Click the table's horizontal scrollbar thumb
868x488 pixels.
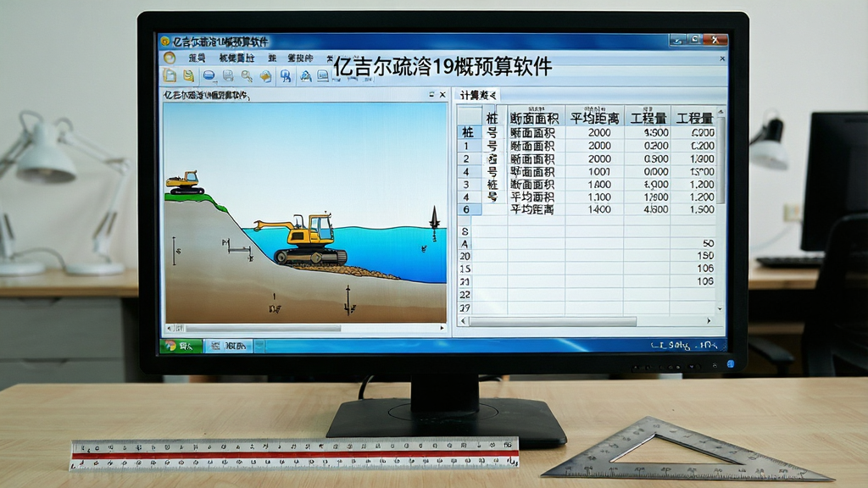[x=553, y=321]
